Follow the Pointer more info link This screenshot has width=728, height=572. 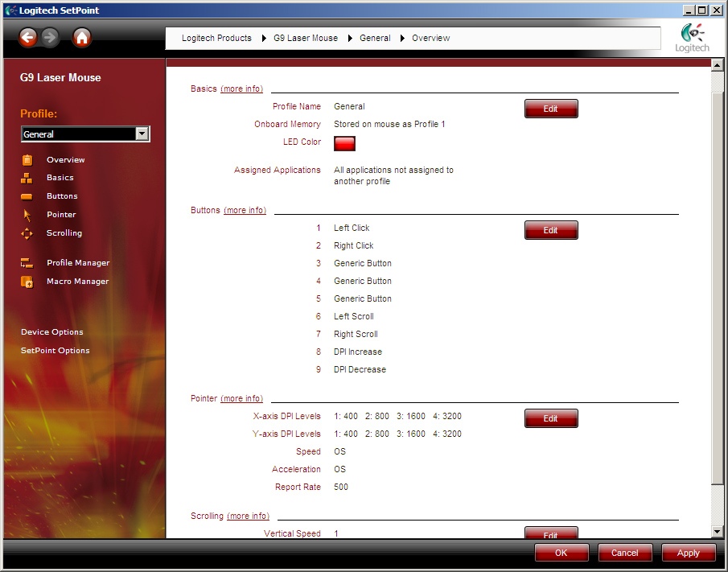point(241,399)
